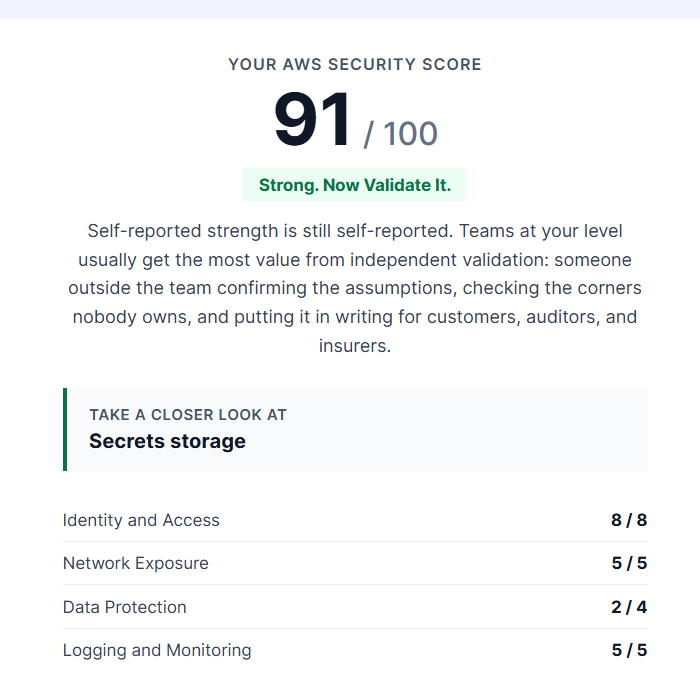Click the paragraph line mentioning "independent validation"
Viewport: 700px width, 700px height.
pos(355,260)
